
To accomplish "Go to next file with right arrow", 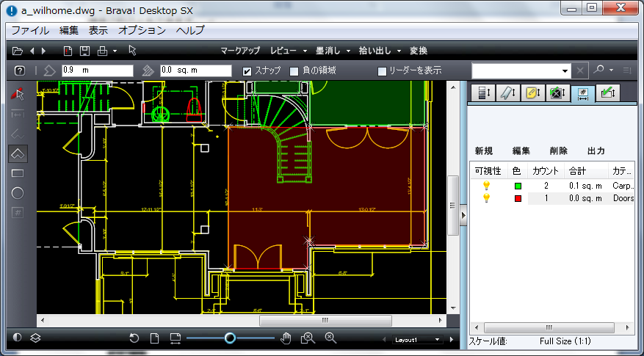I will (43, 51).
